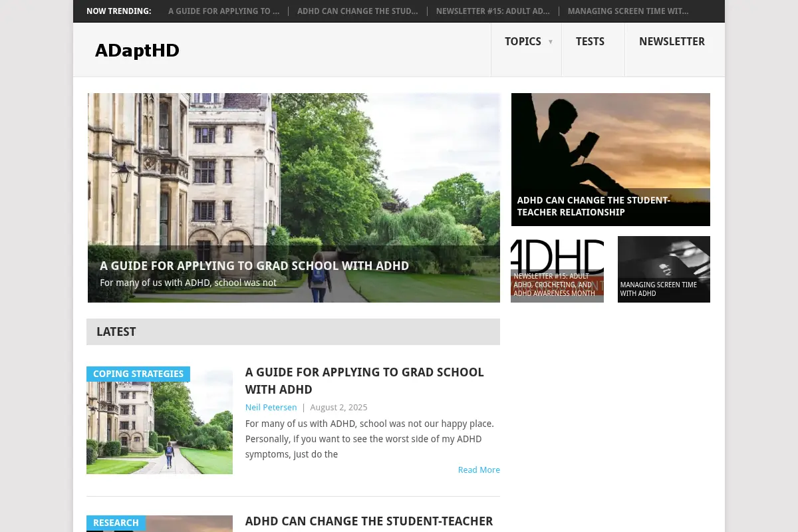Click the 'Now Trending:' label
Image resolution: width=798 pixels, height=532 pixels.
tap(119, 11)
